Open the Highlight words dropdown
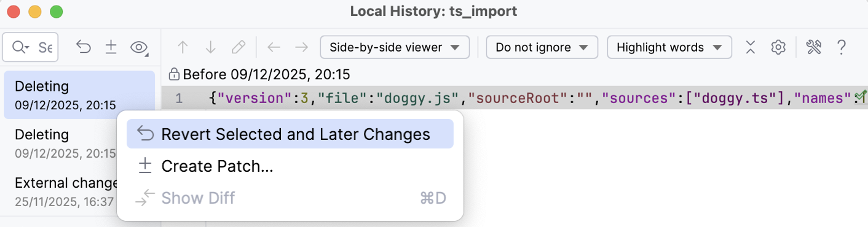The width and height of the screenshot is (868, 227). [669, 47]
